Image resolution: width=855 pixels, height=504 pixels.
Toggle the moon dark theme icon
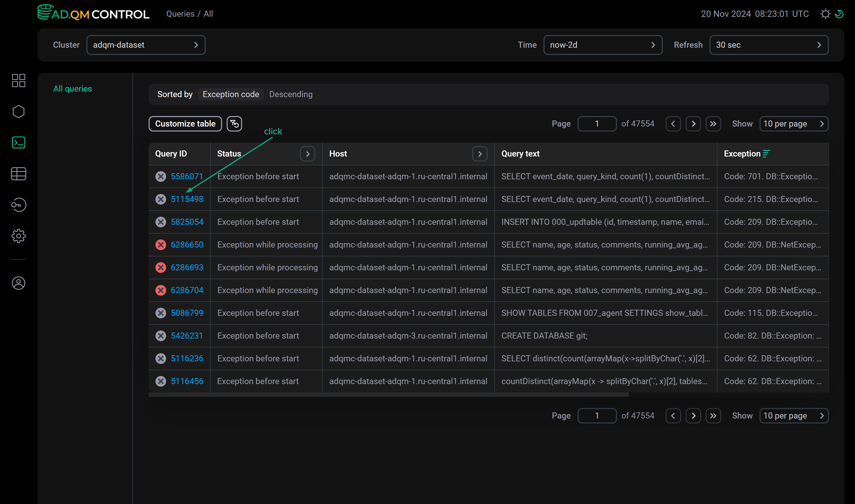coord(839,14)
